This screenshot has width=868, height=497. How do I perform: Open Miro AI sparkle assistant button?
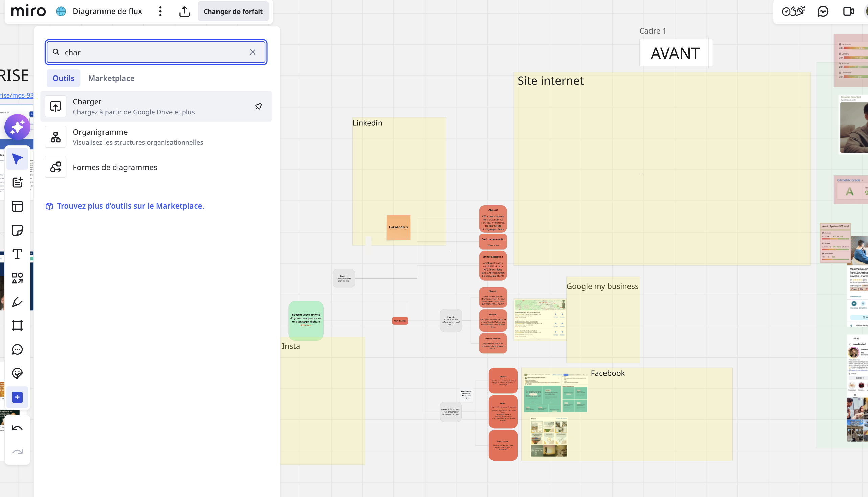pyautogui.click(x=17, y=127)
